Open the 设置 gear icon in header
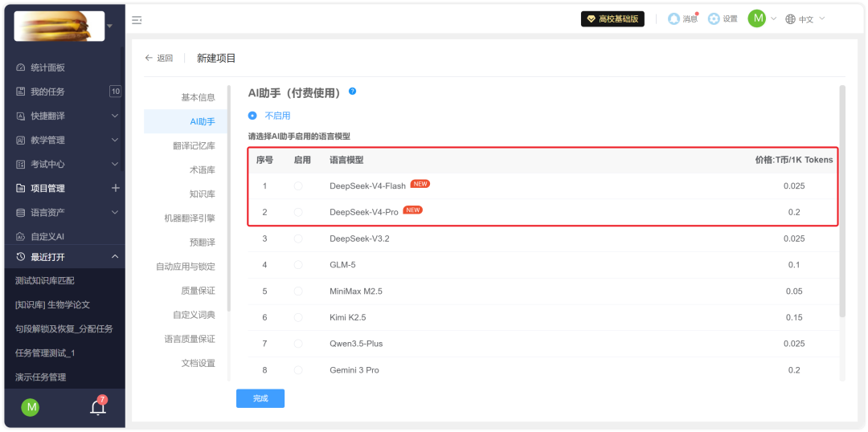868x432 pixels. click(x=714, y=18)
